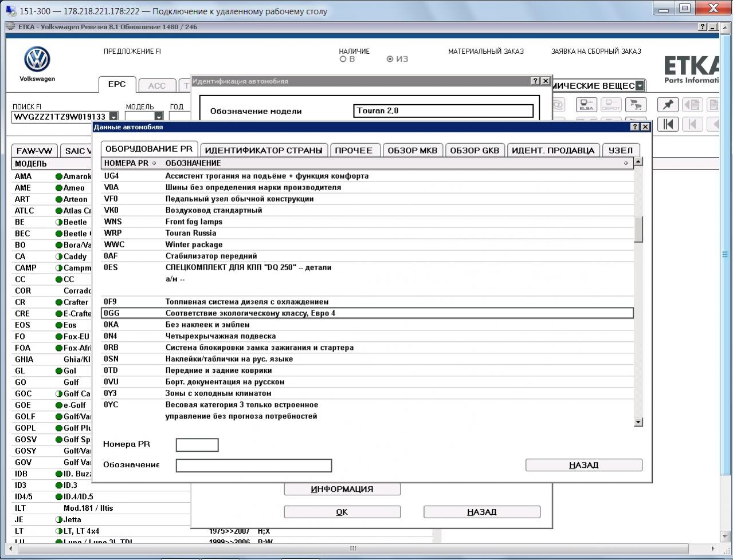
Task: Click sort diamond next to НОМЕРА PR header
Action: [x=154, y=163]
